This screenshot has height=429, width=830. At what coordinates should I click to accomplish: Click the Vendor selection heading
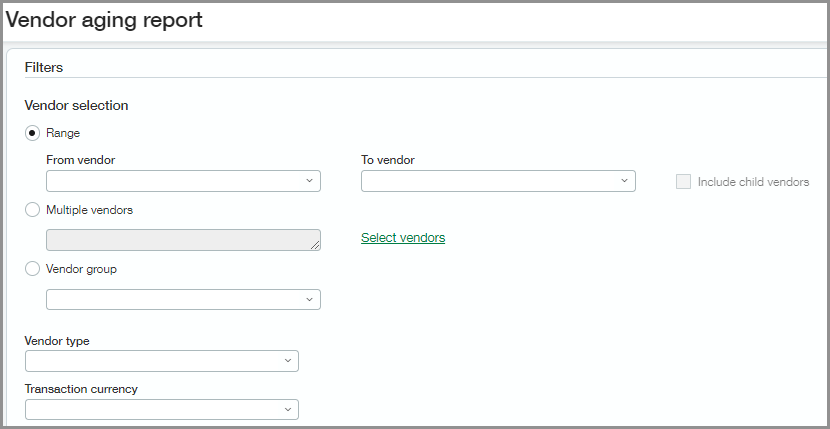(x=76, y=105)
